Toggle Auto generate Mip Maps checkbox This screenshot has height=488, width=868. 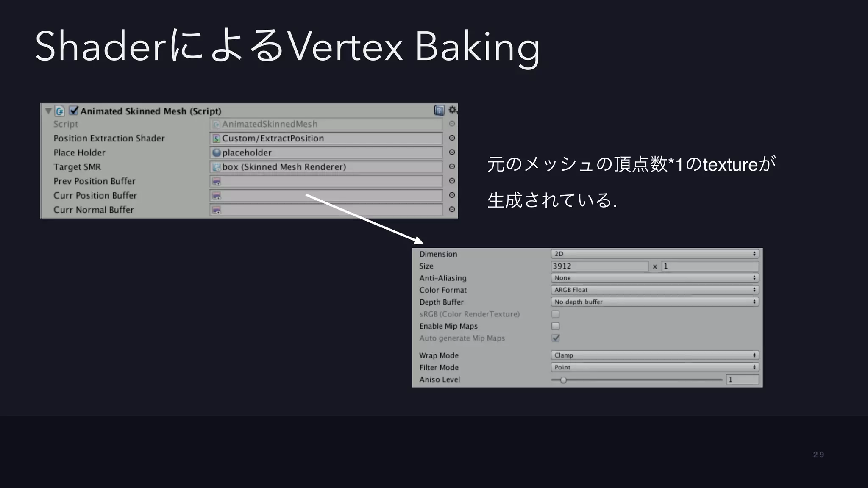(x=556, y=338)
